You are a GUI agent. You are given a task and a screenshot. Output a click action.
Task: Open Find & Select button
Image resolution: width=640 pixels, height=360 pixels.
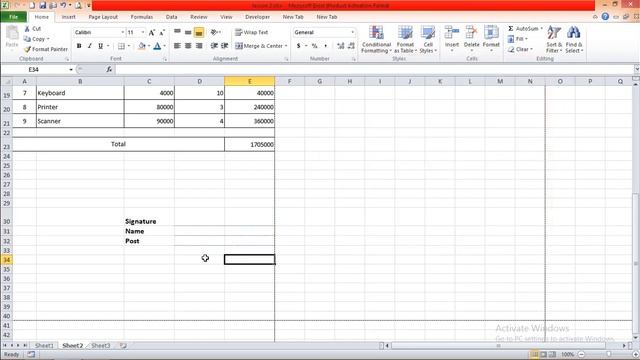tap(574, 39)
